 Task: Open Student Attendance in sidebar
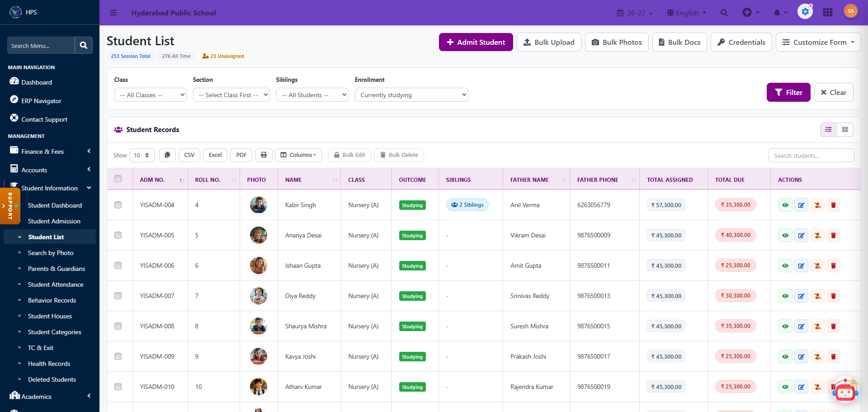point(56,284)
